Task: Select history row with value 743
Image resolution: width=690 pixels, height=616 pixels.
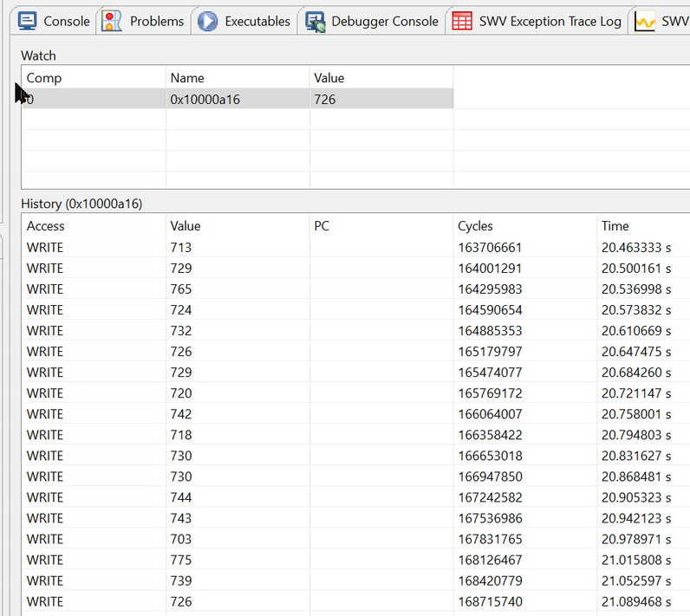Action: tap(355, 518)
